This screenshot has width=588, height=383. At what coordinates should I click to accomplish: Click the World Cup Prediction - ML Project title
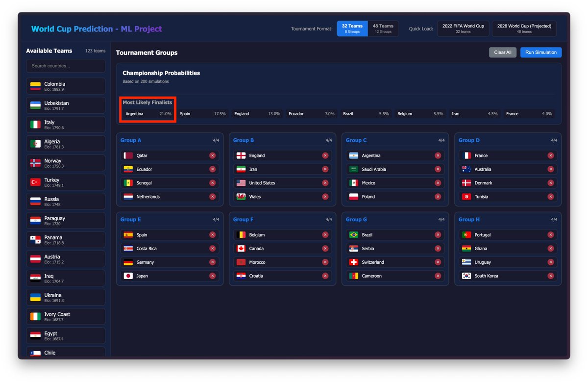(x=97, y=29)
